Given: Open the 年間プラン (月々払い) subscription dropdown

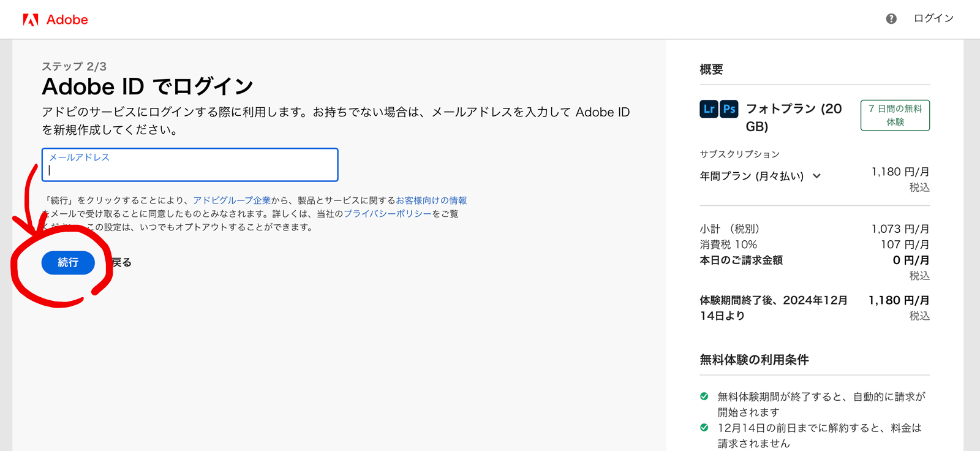Looking at the screenshot, I should point(752,176).
